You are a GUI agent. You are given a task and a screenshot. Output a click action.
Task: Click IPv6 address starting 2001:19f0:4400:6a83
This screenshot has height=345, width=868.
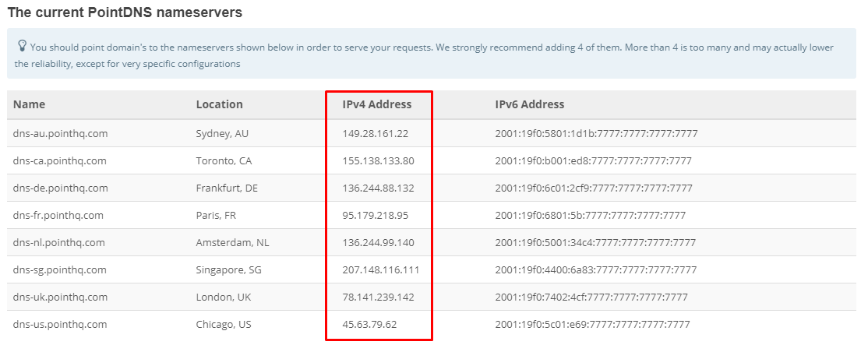pos(596,269)
